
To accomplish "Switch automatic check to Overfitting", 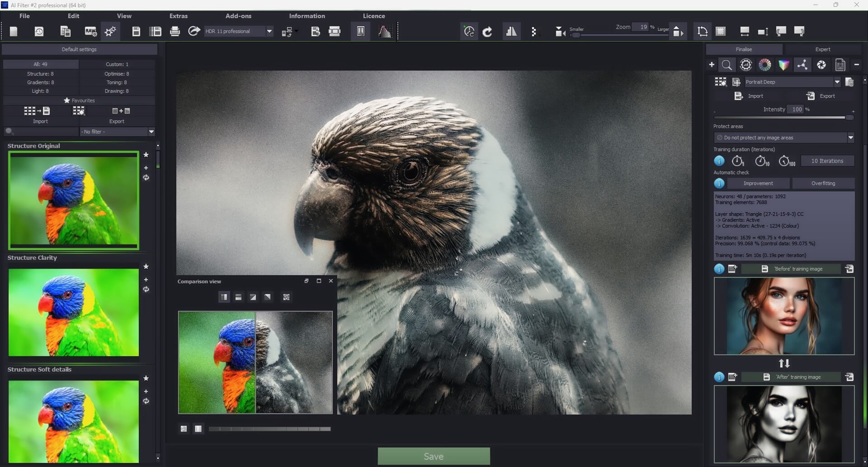I will point(823,183).
